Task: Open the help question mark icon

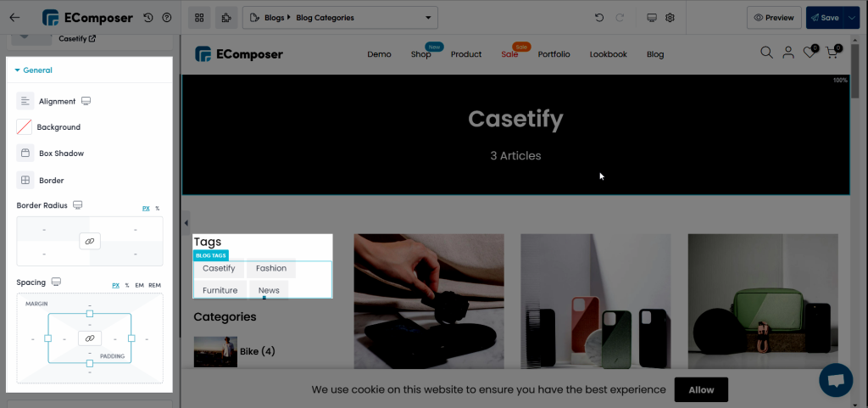Action: point(167,18)
